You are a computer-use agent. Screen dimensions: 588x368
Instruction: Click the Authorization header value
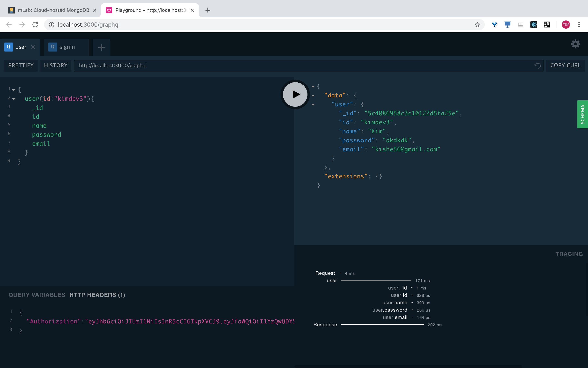189,322
